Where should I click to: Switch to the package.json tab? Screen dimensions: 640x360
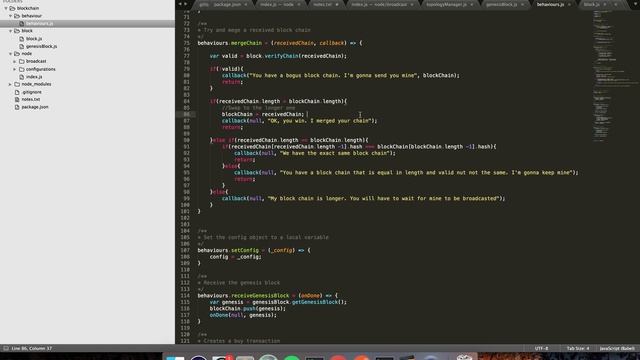[227, 4]
